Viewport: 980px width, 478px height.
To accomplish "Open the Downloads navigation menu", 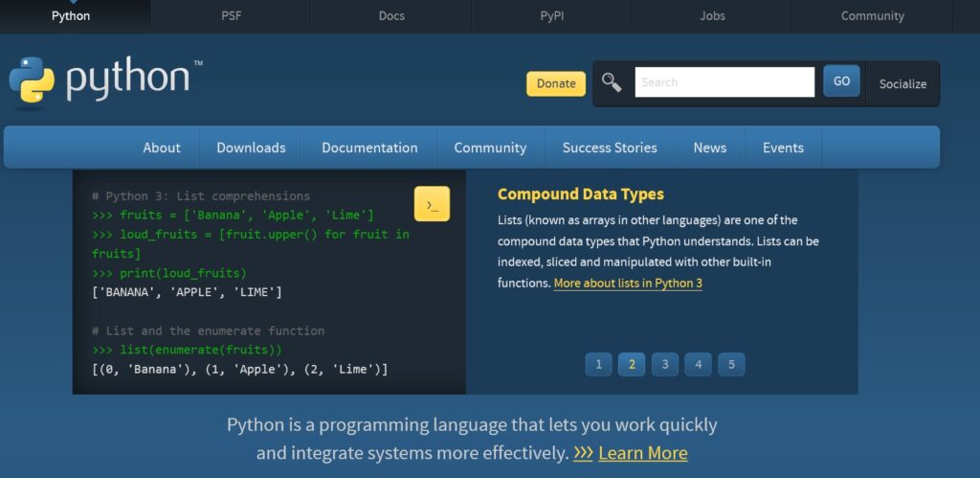I will pyautogui.click(x=252, y=148).
